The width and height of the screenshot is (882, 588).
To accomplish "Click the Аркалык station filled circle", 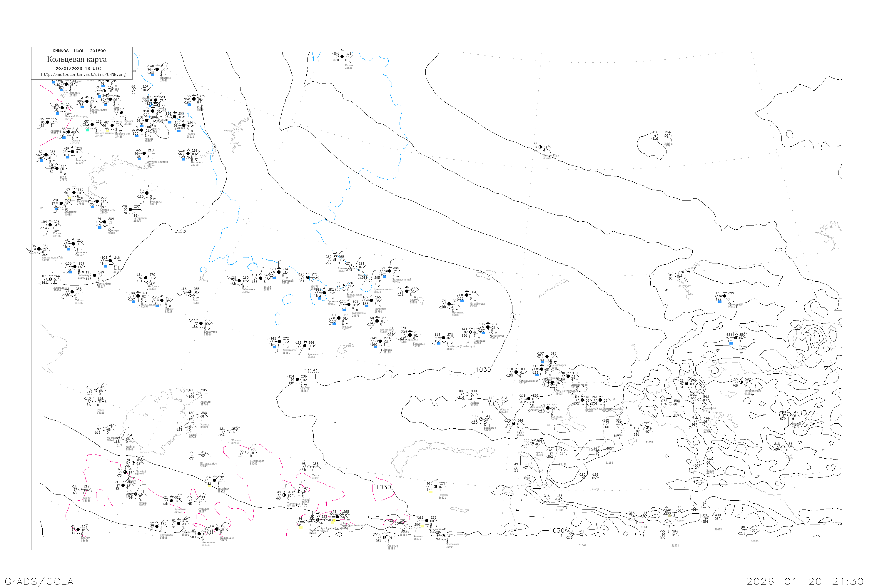I will 305,345.
